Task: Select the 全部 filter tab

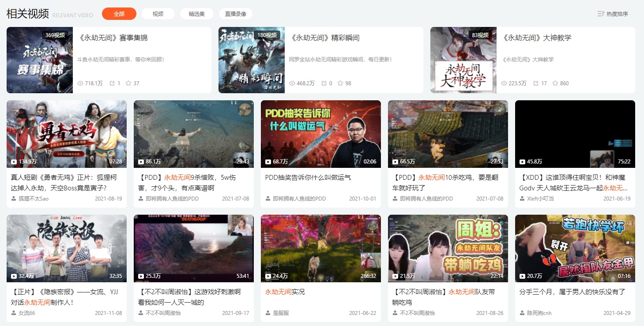Action: [119, 14]
